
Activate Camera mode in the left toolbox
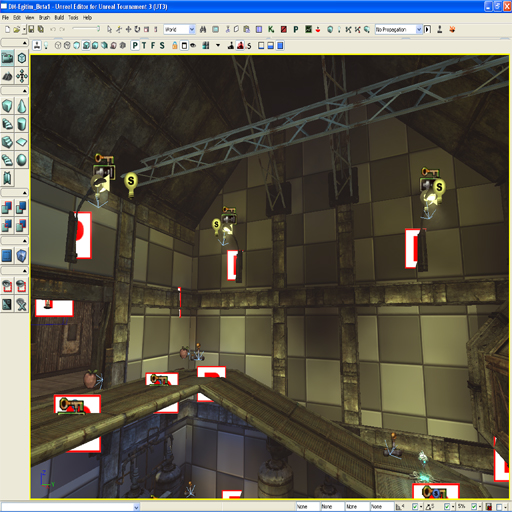[x=7, y=58]
